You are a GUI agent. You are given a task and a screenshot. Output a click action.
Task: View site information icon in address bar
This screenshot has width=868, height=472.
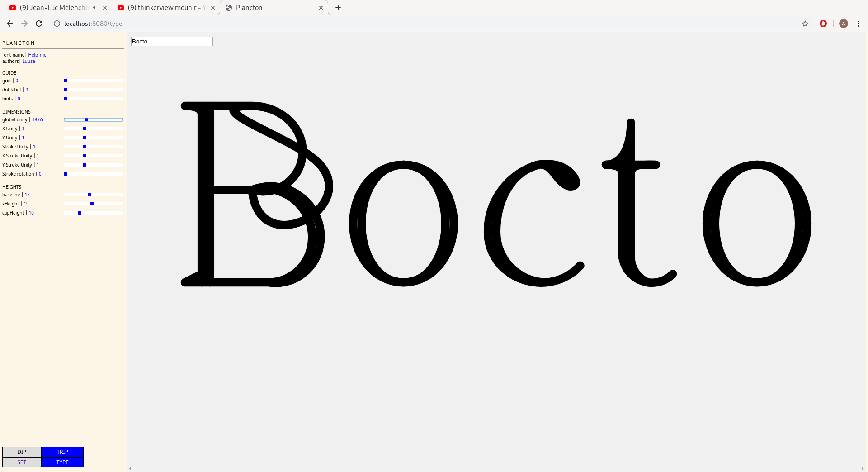[57, 24]
